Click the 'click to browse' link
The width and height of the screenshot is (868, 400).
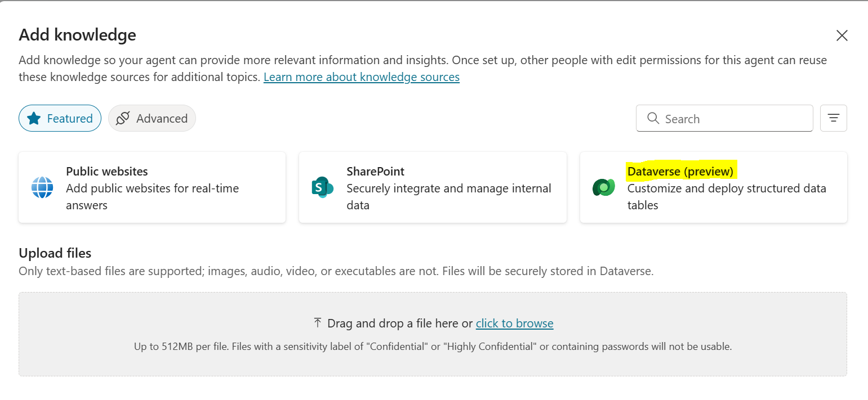[x=514, y=323]
